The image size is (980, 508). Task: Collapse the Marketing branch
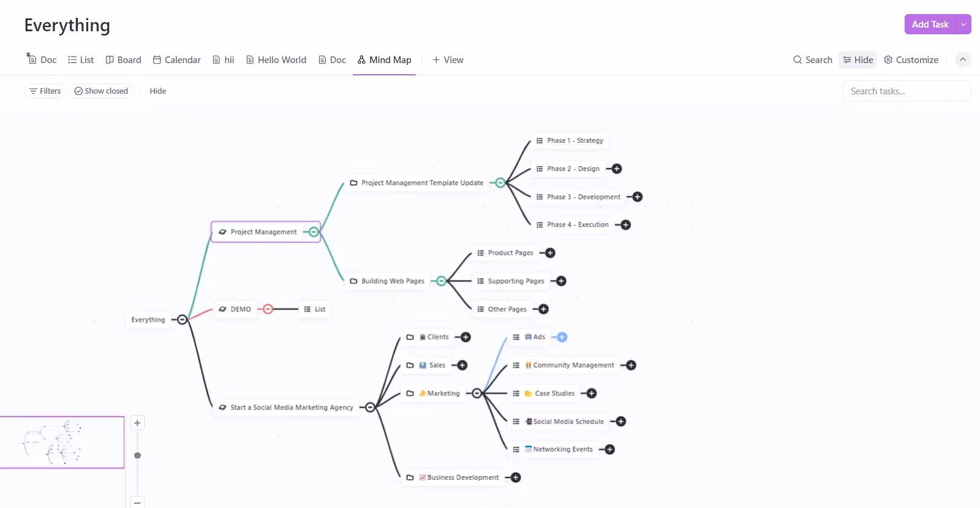[477, 393]
